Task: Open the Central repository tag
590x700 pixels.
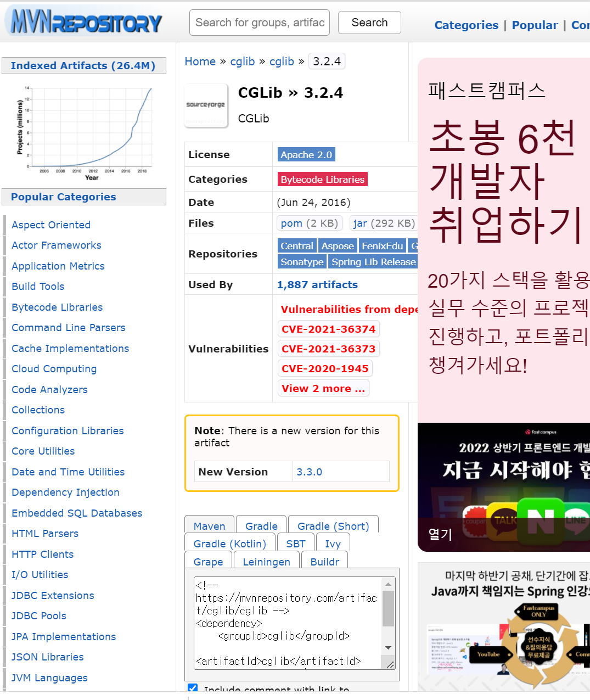Action: pos(297,246)
